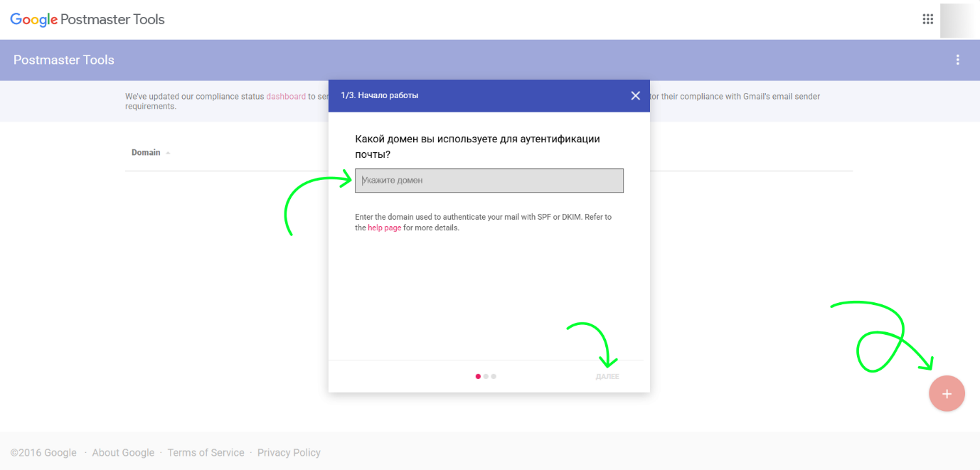Image resolution: width=980 pixels, height=470 pixels.
Task: Click the 'Какой домен вы используете' question text
Action: (477, 146)
